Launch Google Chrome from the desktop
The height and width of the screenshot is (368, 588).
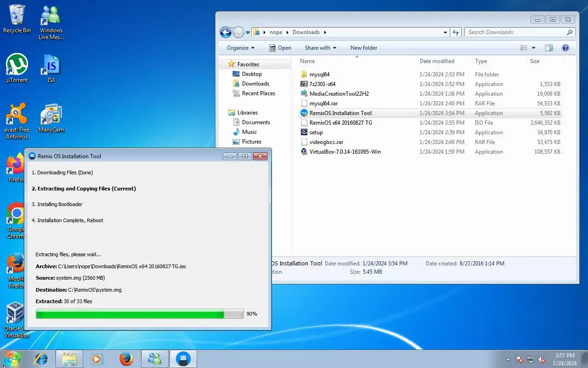pyautogui.click(x=15, y=220)
